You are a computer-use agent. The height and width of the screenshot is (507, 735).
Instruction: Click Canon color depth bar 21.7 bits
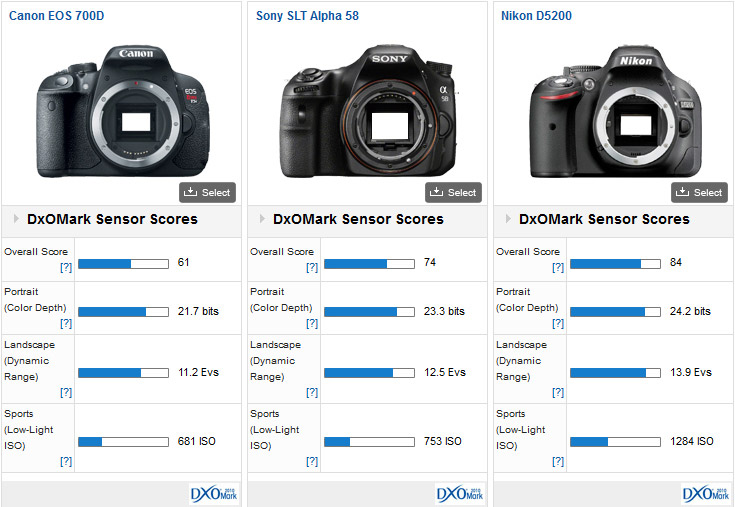(123, 312)
